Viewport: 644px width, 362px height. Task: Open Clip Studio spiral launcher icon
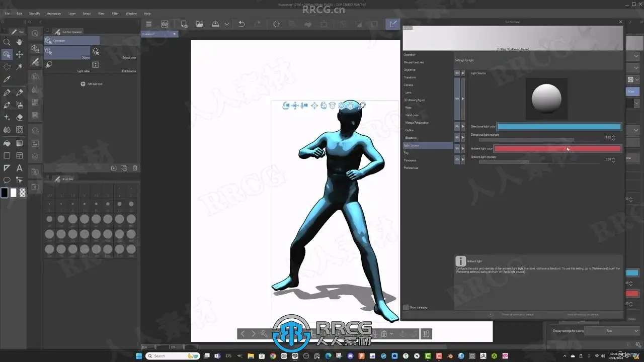[165, 24]
